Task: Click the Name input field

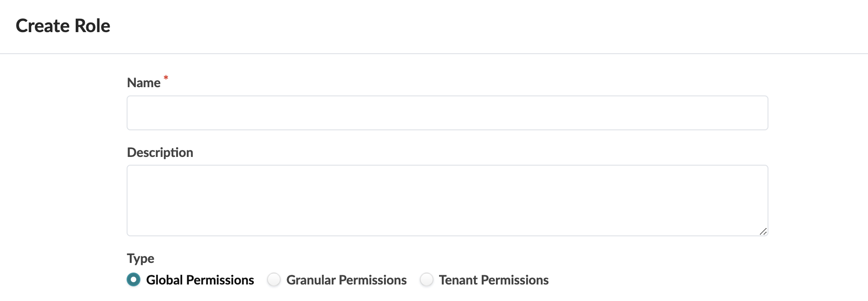Action: click(447, 113)
